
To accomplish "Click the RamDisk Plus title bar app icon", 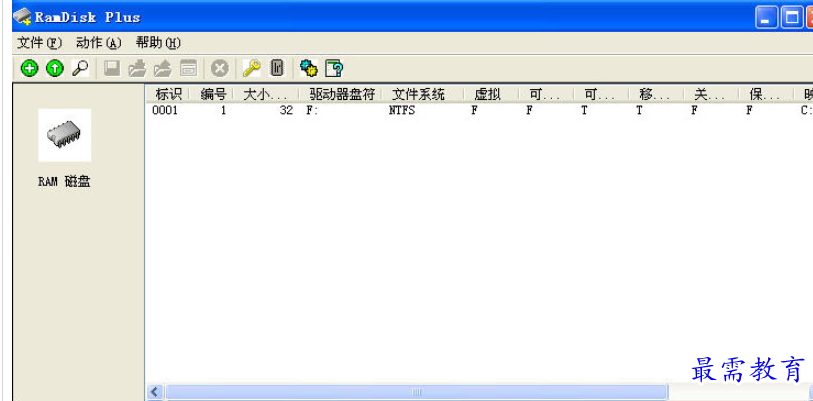I will click(x=23, y=17).
